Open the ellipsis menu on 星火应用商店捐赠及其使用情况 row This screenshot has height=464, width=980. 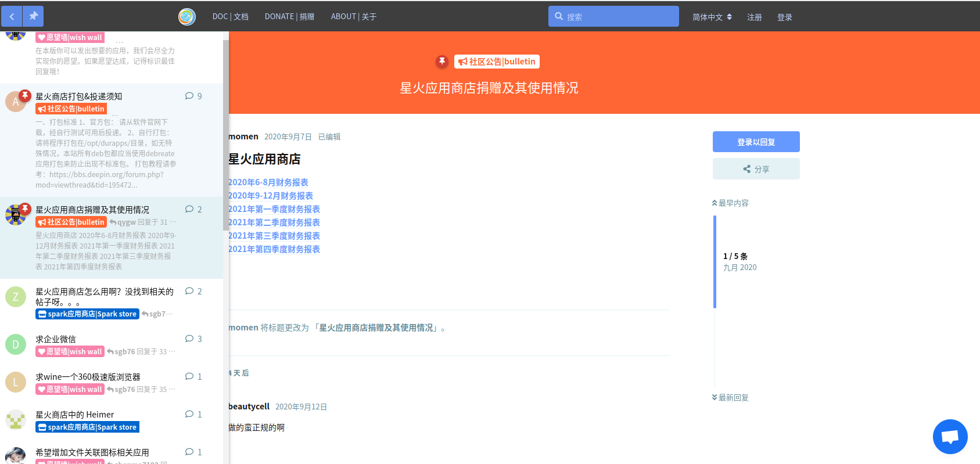click(x=173, y=222)
